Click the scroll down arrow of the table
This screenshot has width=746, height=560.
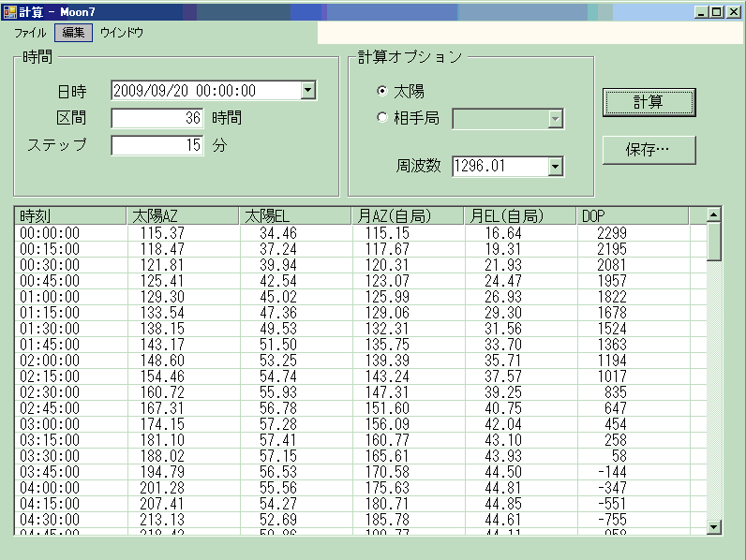point(714,527)
